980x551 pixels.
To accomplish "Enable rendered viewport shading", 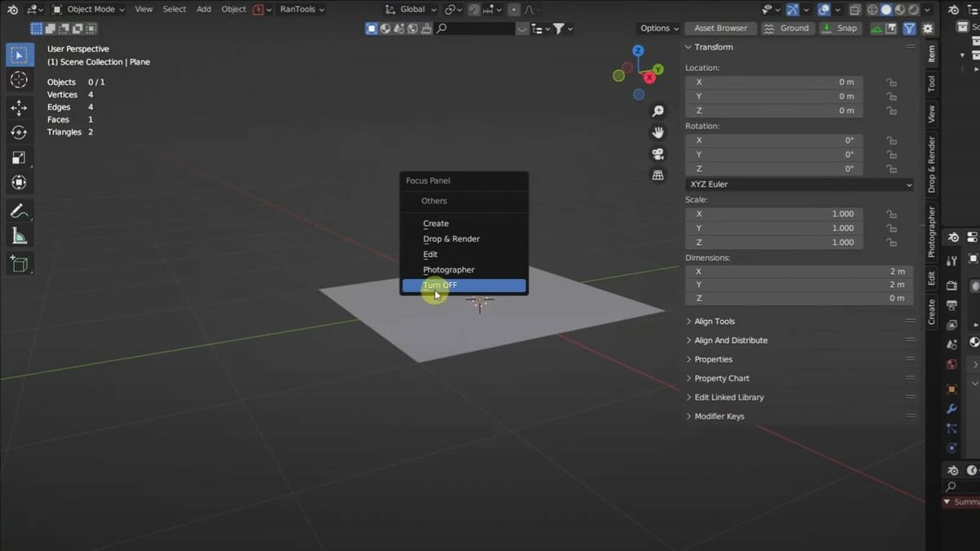I will coord(911,10).
